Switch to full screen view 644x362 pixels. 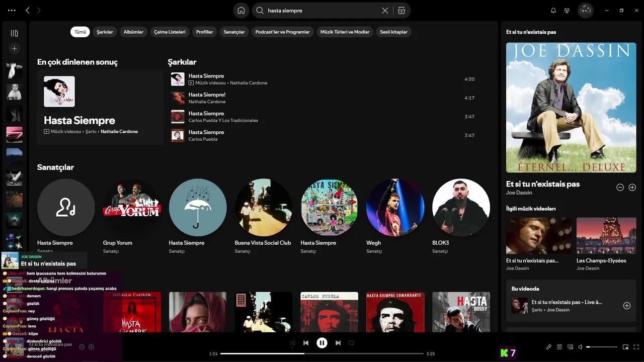636,347
